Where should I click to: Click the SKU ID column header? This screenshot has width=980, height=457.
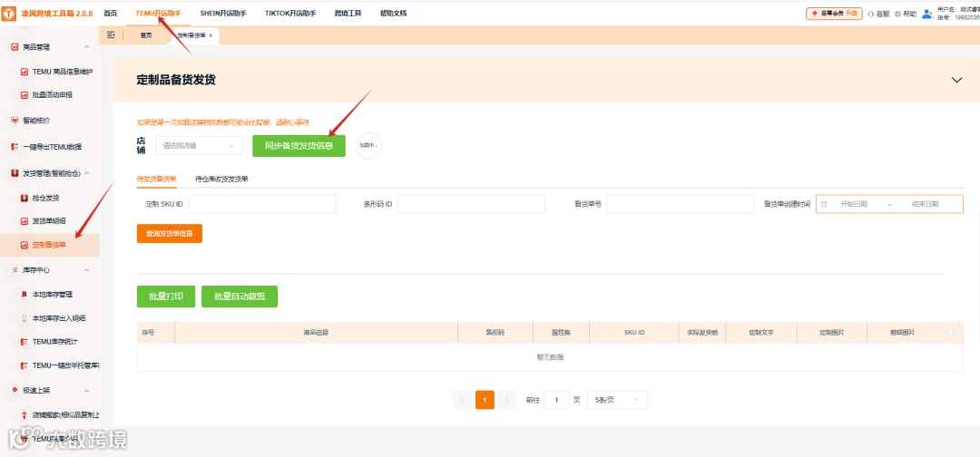click(x=633, y=333)
